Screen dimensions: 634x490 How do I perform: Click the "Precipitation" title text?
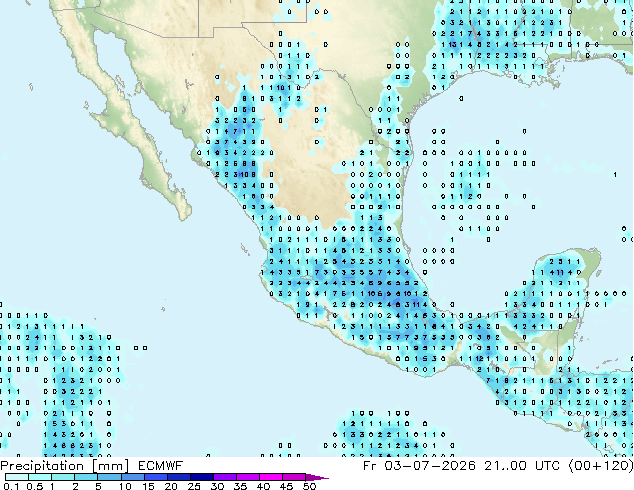tap(42, 466)
